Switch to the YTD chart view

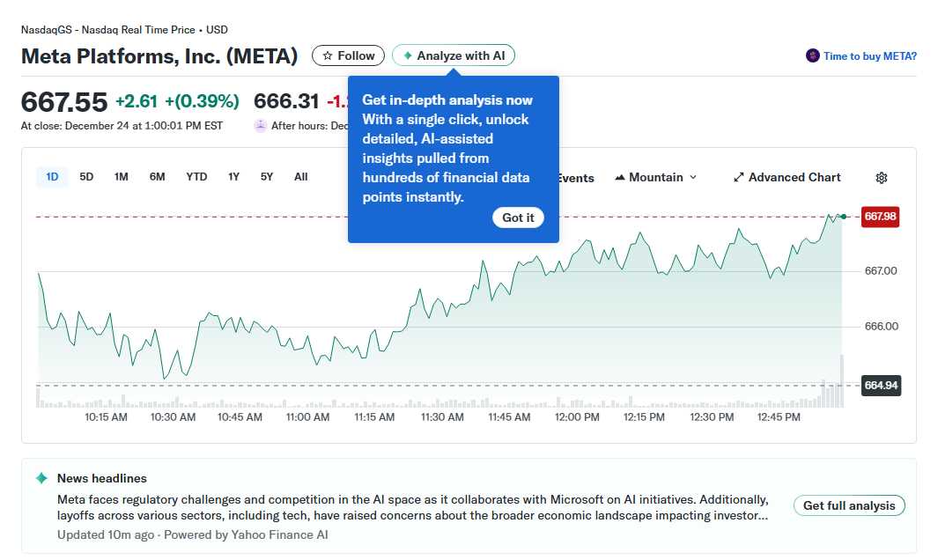(196, 176)
